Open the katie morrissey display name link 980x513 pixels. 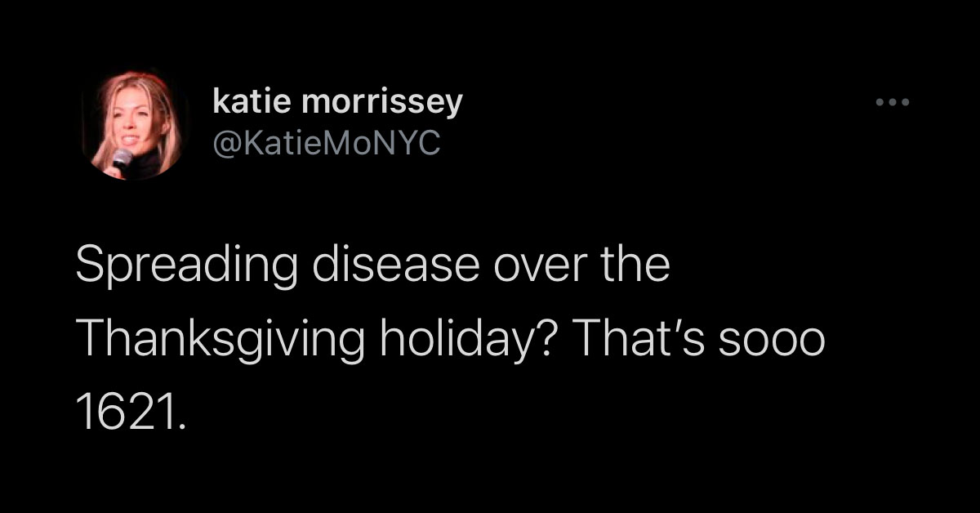[337, 102]
